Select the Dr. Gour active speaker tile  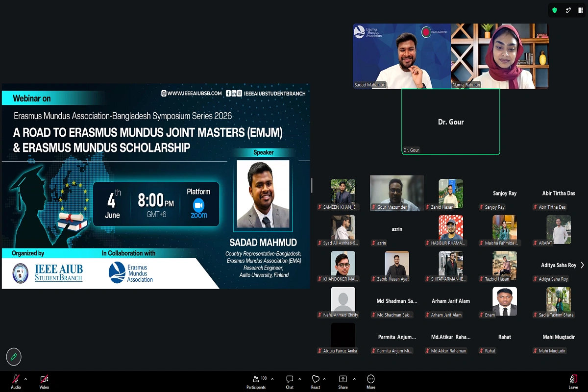coord(451,122)
